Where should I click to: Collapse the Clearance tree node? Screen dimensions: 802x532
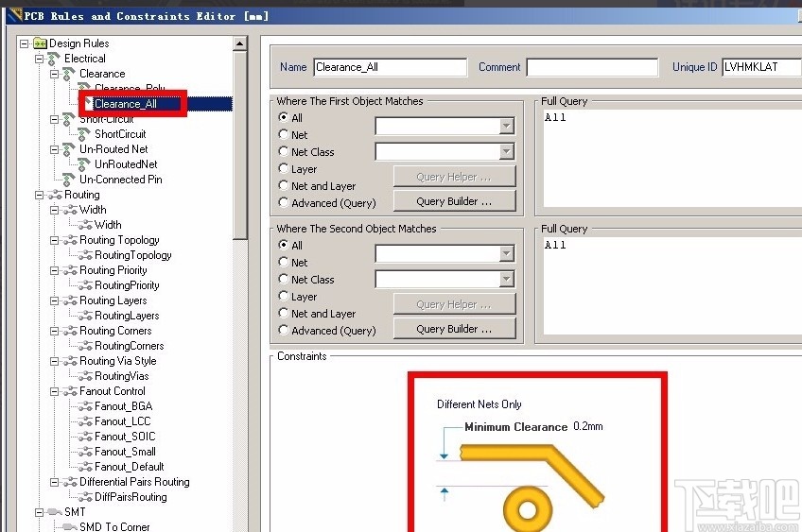[x=54, y=74]
